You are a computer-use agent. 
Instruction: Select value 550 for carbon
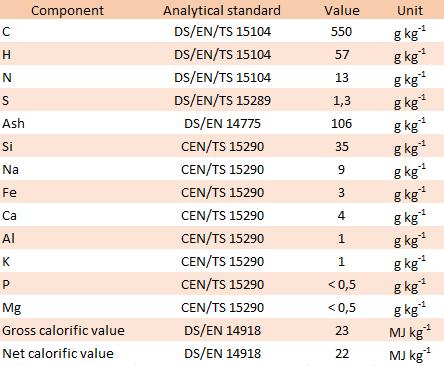tap(341, 32)
